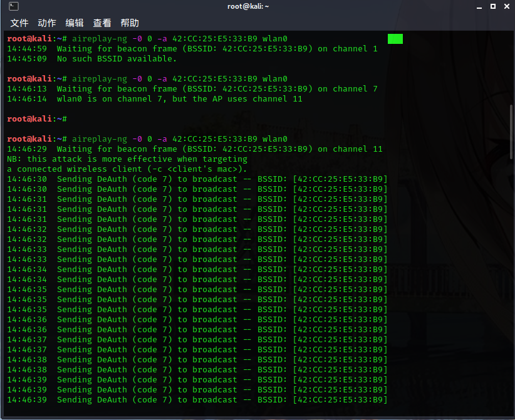Click timestamp 14:45:09
The image size is (515, 420).
click(x=27, y=59)
